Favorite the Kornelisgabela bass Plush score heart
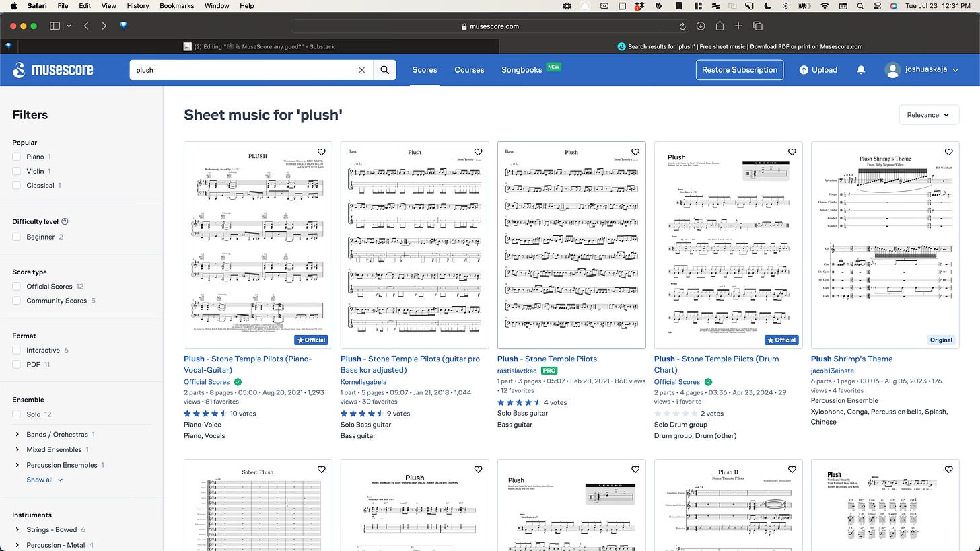The image size is (980, 551). 478,152
